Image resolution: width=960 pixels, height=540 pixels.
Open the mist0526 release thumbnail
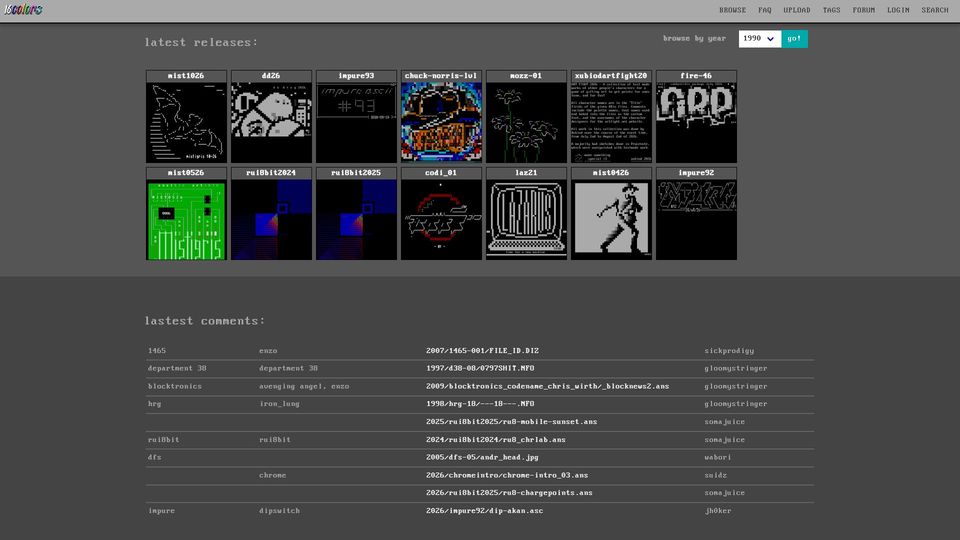186,214
